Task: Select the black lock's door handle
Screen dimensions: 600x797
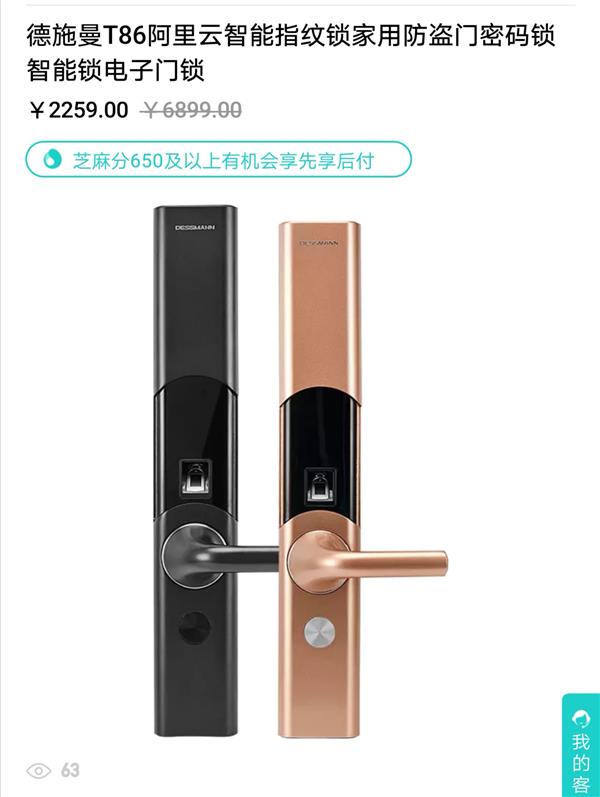Action: [220, 557]
